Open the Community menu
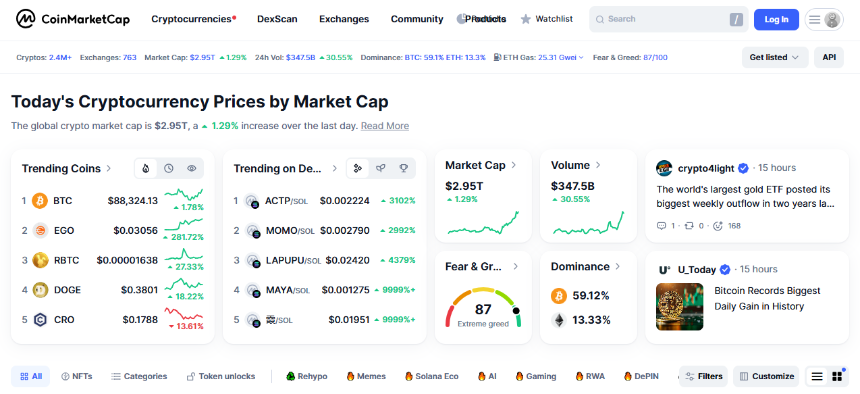Screen dimensions: 860x394 pyautogui.click(x=417, y=19)
